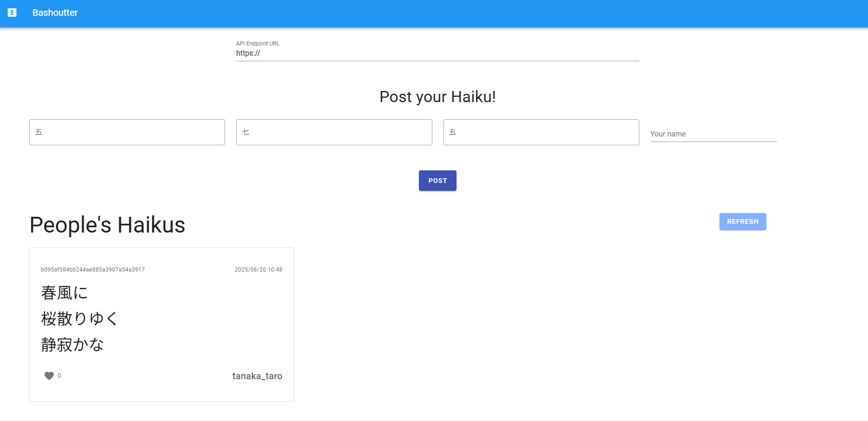Click the last 五 haiku line input
Image resolution: width=868 pixels, height=421 pixels.
click(541, 132)
